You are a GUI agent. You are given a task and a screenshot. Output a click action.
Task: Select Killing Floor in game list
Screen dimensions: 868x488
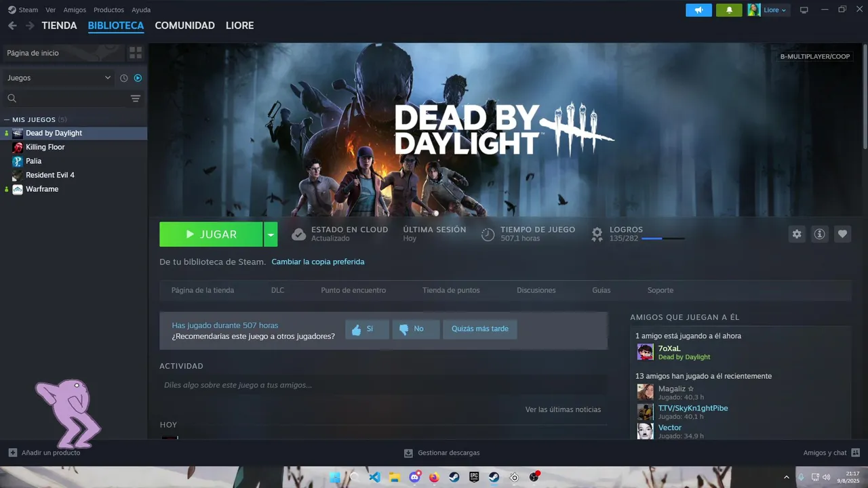coord(45,147)
